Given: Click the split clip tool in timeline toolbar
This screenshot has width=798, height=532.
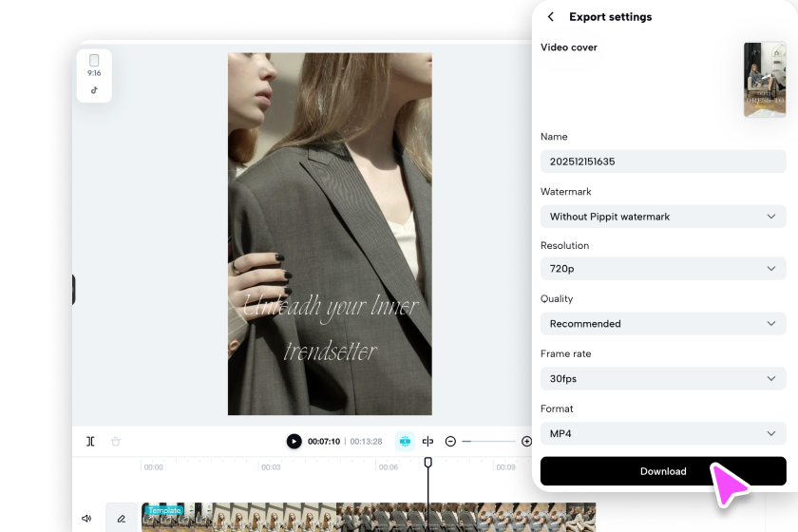Looking at the screenshot, I should click(90, 442).
